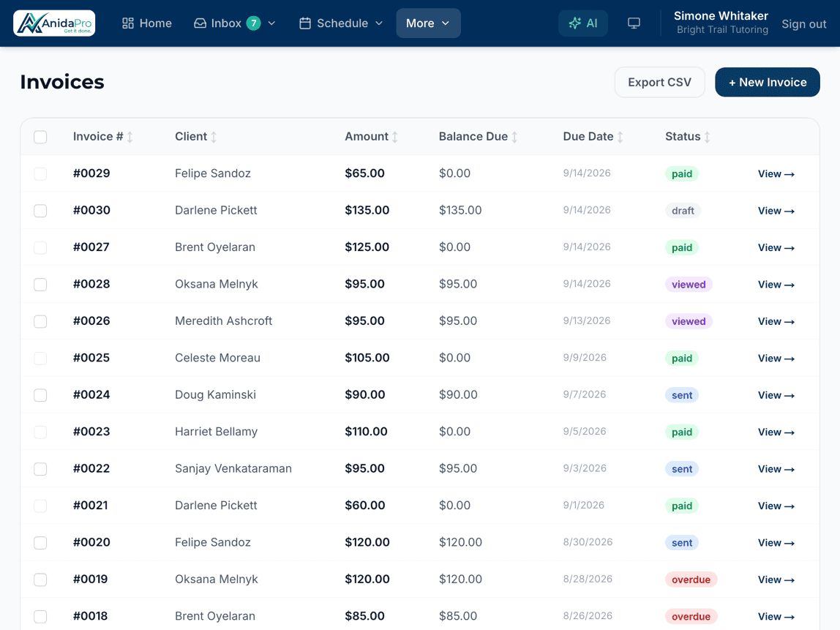Tick the checkbox for invoice #0024
840x630 pixels.
[40, 395]
